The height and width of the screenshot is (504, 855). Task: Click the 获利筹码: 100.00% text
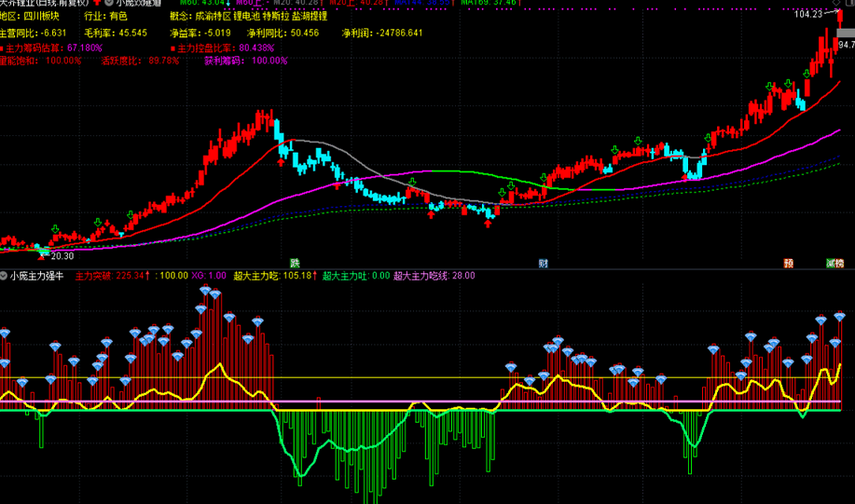pyautogui.click(x=246, y=61)
